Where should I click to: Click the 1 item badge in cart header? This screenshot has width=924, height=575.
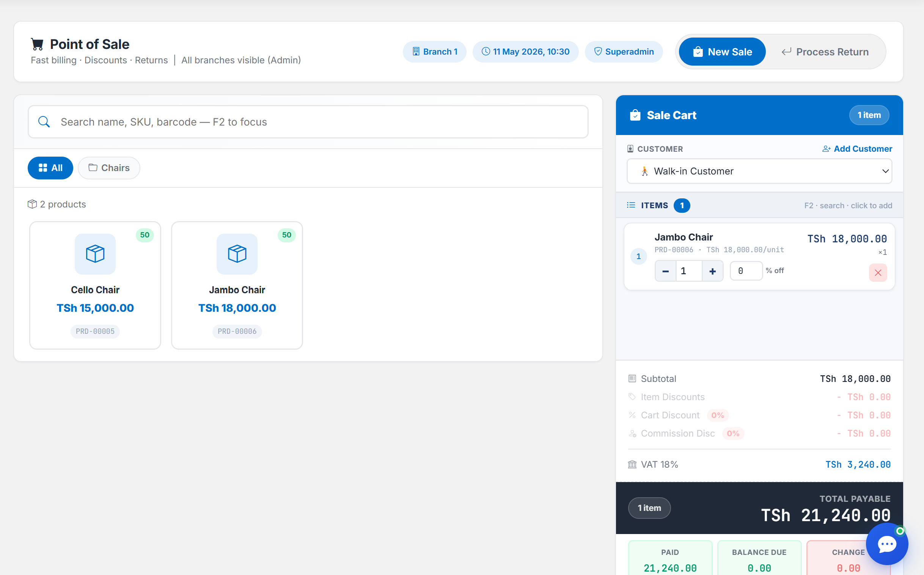click(869, 115)
